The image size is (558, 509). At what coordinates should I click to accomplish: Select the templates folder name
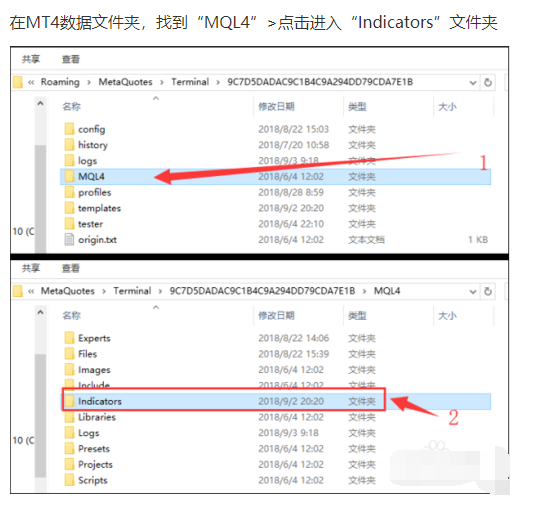coord(99,208)
